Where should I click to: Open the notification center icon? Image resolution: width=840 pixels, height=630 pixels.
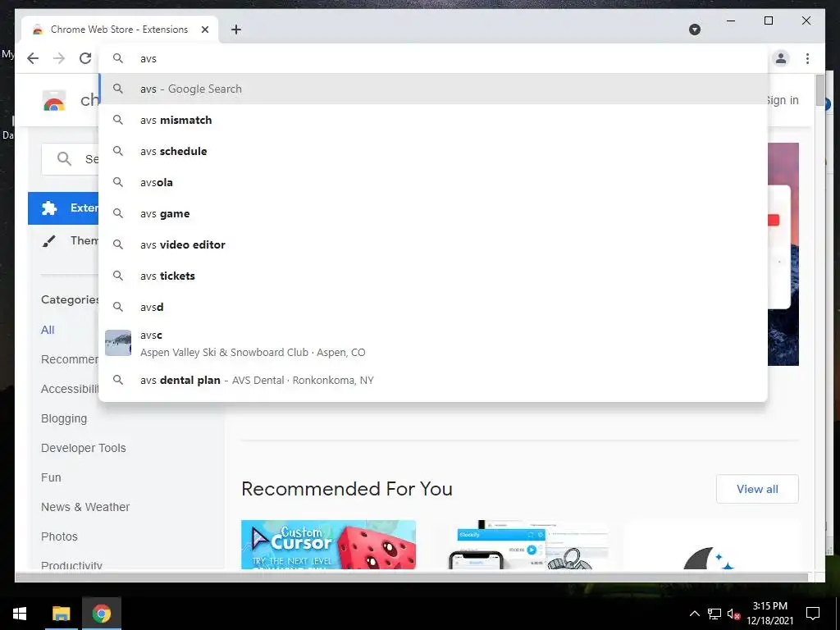[x=813, y=614]
